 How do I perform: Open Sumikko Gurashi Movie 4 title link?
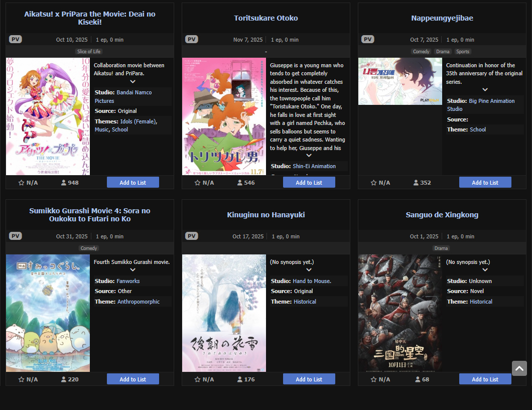(x=89, y=215)
